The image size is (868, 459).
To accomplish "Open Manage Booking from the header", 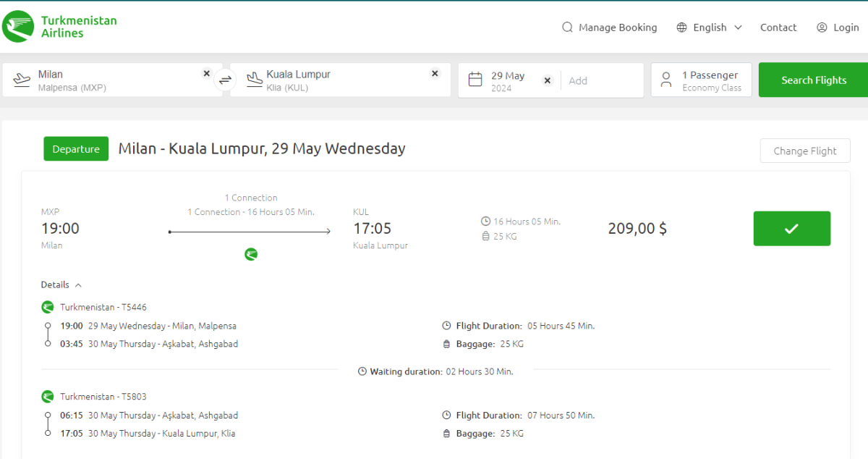I will tap(617, 28).
